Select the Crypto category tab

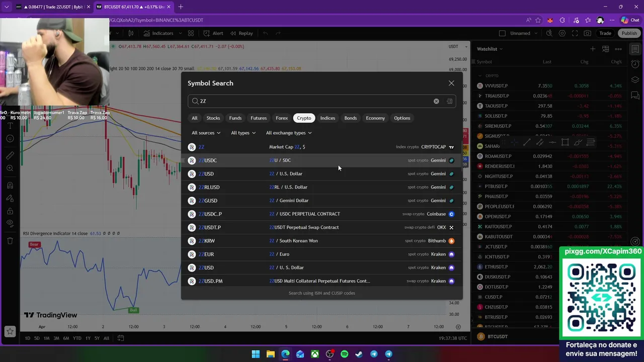pyautogui.click(x=304, y=118)
